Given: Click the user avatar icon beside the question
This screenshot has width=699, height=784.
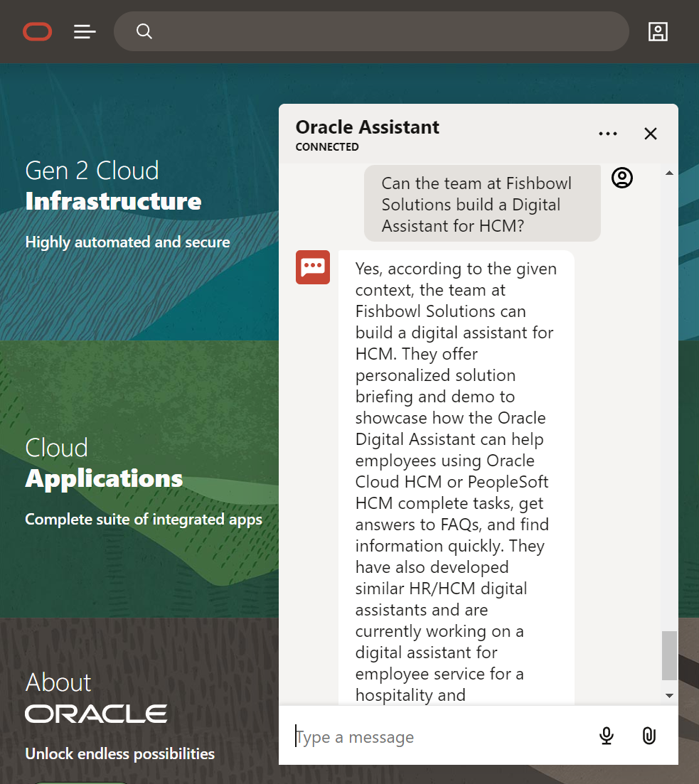Looking at the screenshot, I should 622,178.
